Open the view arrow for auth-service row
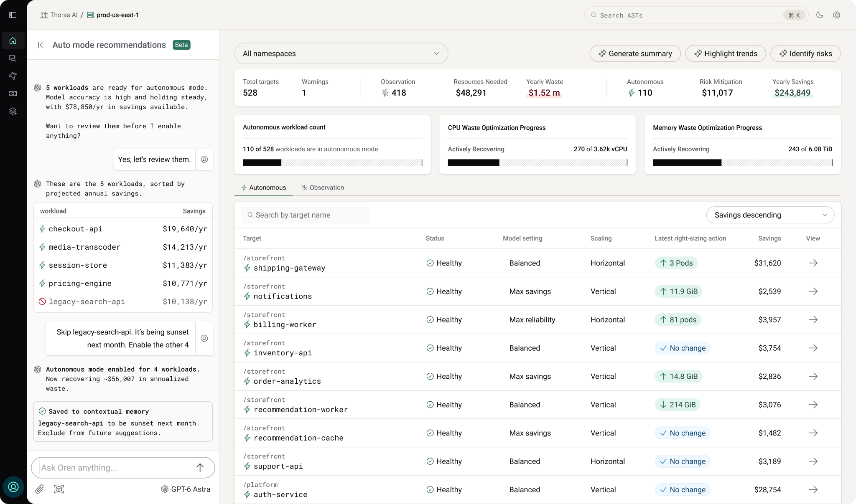856x504 pixels. (x=813, y=490)
